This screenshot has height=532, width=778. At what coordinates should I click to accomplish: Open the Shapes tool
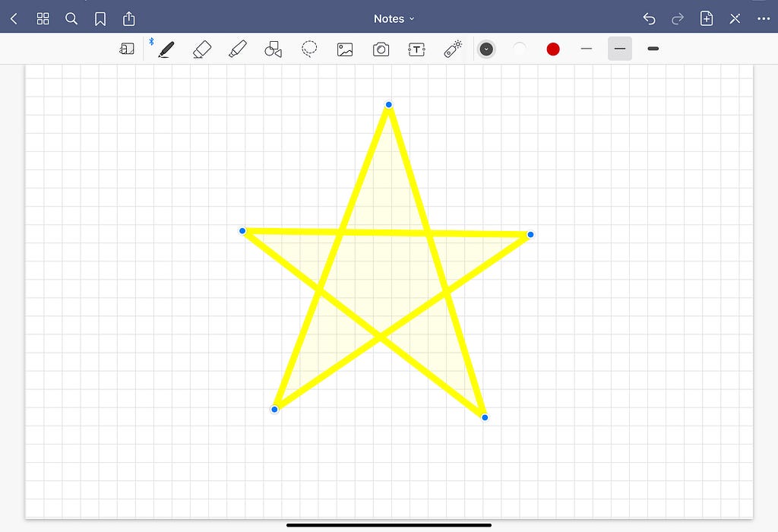pyautogui.click(x=274, y=48)
